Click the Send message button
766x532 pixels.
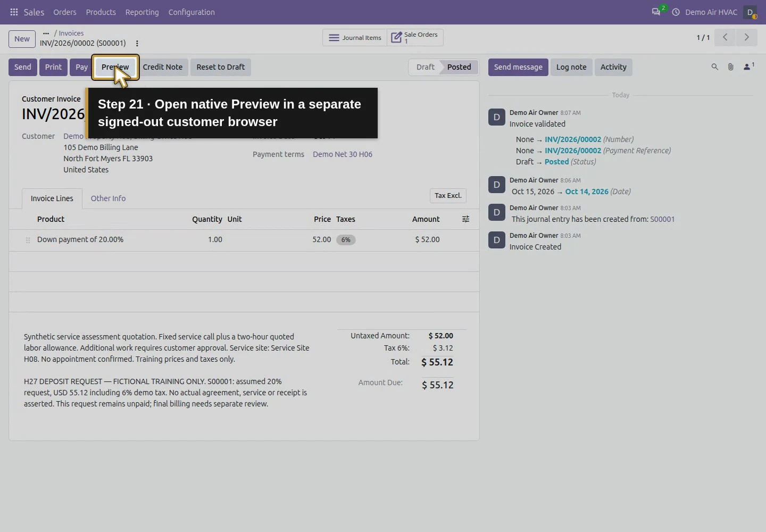click(x=518, y=67)
